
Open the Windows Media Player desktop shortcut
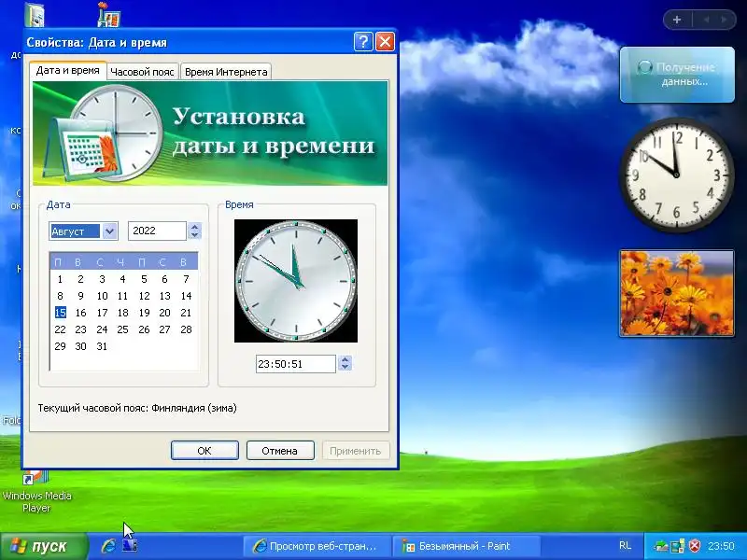[36, 491]
